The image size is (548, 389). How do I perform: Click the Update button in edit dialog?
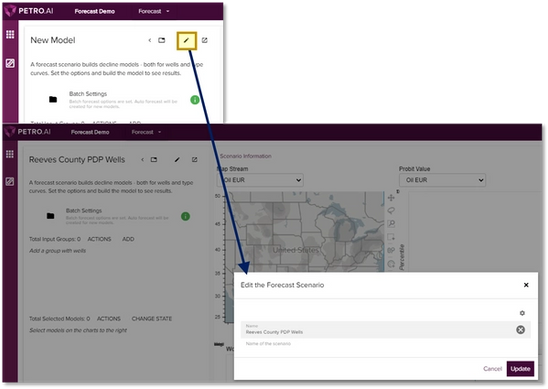520,369
